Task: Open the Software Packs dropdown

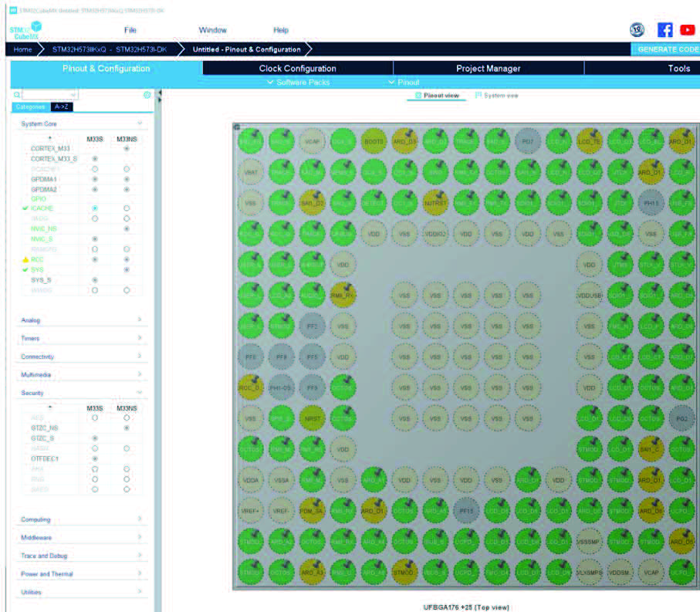Action: pyautogui.click(x=298, y=83)
